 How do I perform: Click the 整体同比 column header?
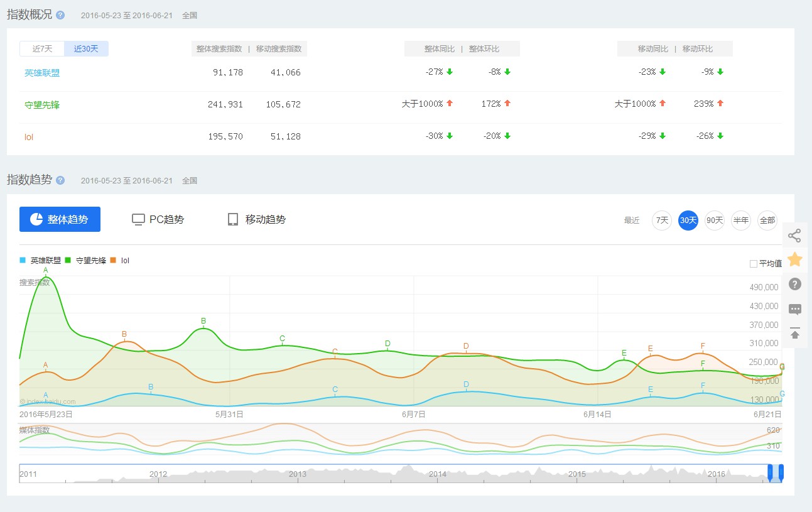[x=440, y=49]
